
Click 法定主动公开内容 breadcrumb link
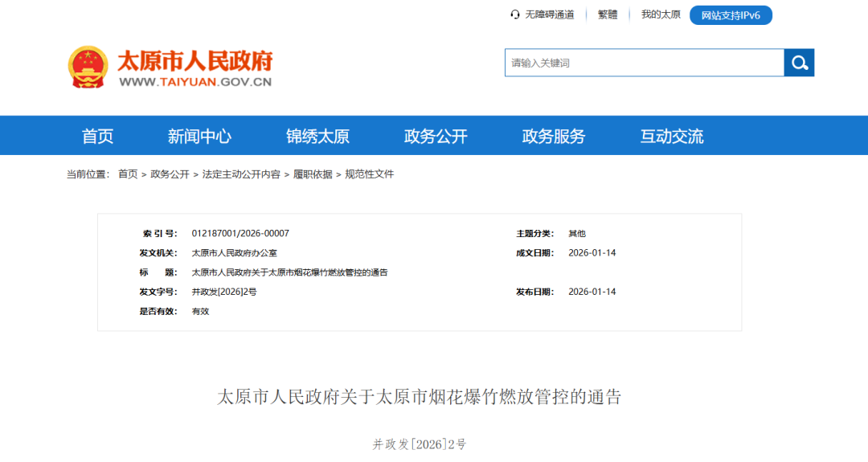tap(241, 174)
